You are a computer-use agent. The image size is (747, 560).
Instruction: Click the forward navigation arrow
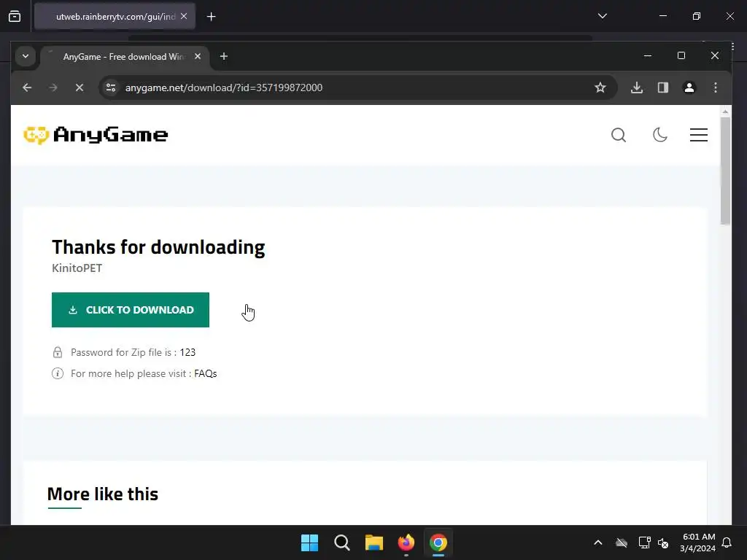coord(53,87)
